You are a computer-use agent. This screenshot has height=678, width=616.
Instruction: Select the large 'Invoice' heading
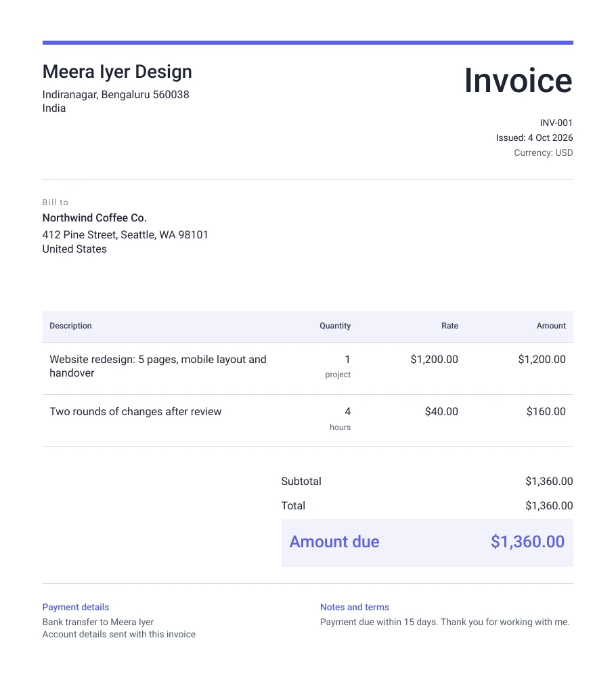click(519, 81)
